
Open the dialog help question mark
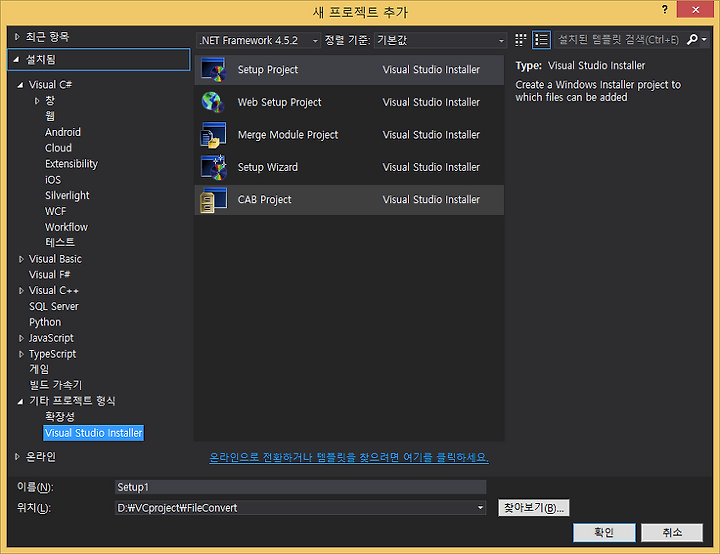(x=664, y=9)
